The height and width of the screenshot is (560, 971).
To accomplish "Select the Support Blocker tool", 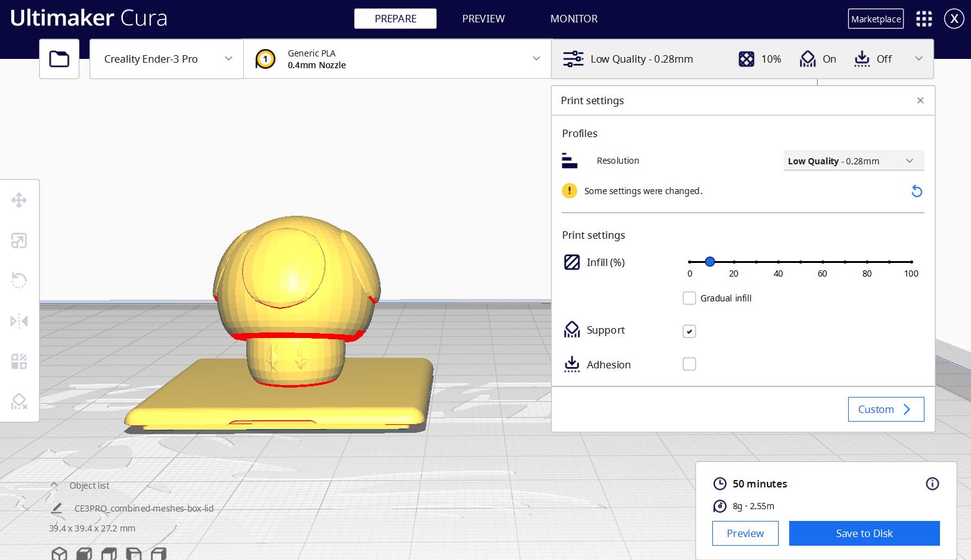I will [19, 401].
